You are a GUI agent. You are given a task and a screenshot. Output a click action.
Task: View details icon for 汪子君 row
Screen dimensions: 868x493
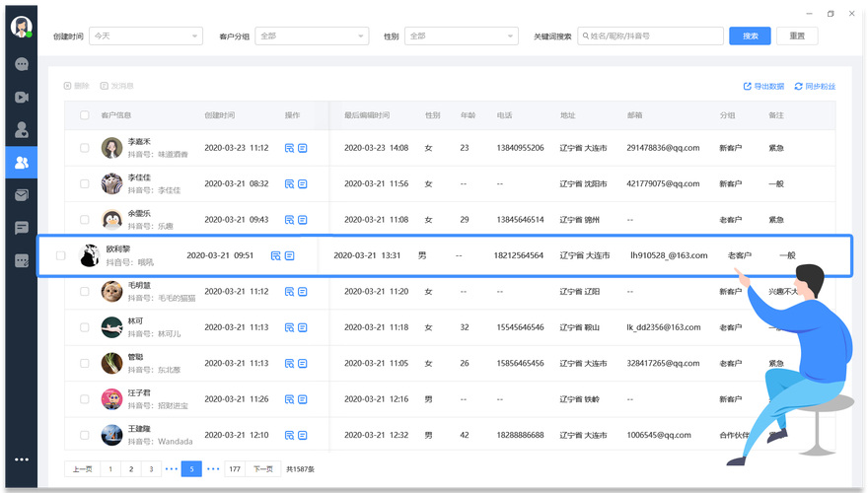click(289, 399)
